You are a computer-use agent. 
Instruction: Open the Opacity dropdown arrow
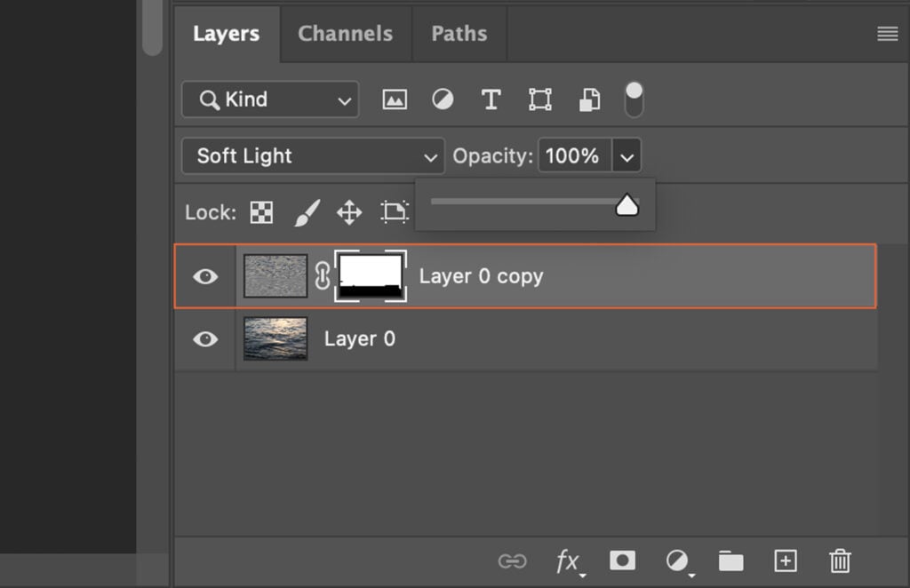click(627, 155)
